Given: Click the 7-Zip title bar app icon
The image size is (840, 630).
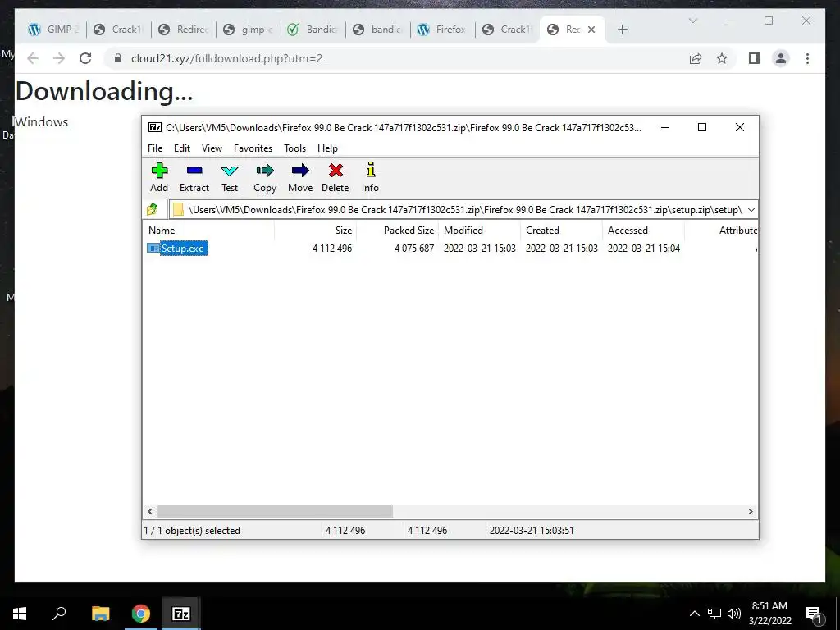Looking at the screenshot, I should pyautogui.click(x=155, y=127).
